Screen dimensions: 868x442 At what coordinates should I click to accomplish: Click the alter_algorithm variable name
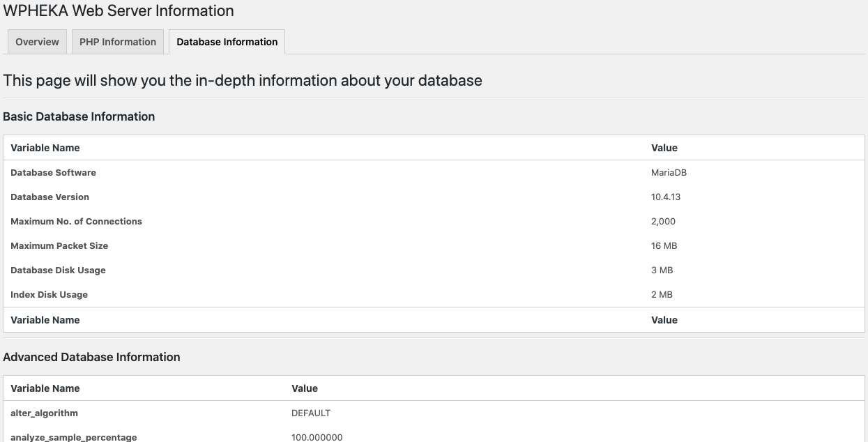[44, 413]
